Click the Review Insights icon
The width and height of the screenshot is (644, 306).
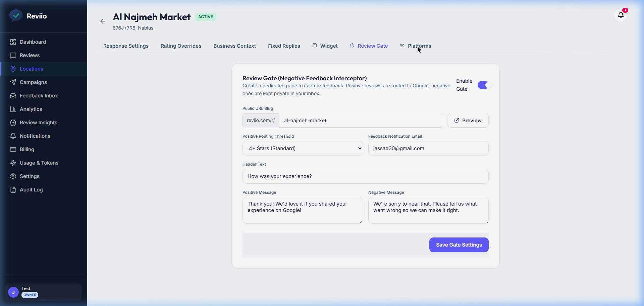point(13,123)
